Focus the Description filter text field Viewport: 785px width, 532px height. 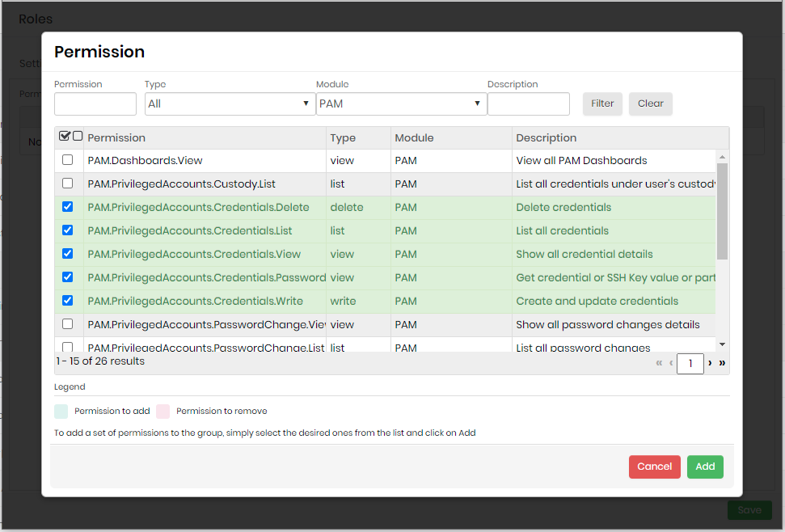coord(529,103)
